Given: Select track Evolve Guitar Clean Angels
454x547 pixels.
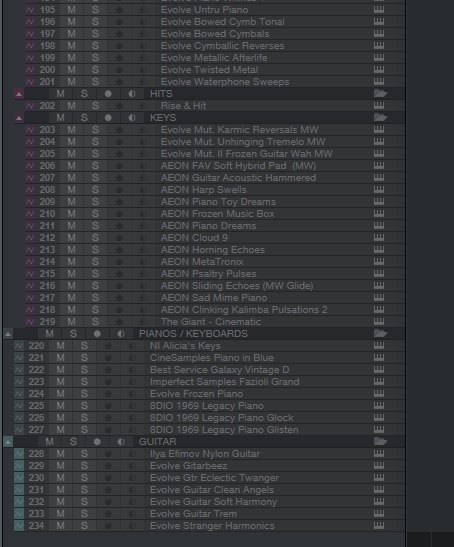Looking at the screenshot, I should point(211,490).
